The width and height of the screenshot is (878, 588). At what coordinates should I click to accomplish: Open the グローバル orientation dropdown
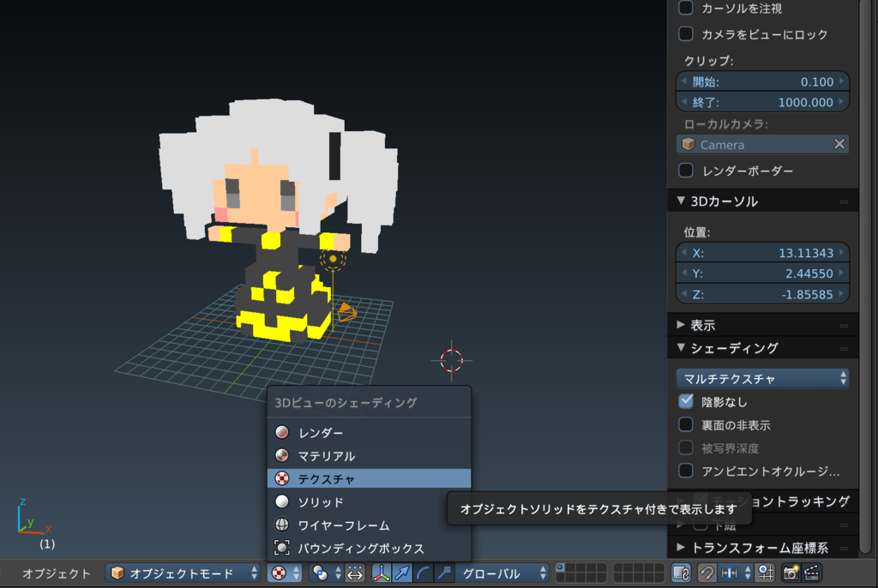501,573
